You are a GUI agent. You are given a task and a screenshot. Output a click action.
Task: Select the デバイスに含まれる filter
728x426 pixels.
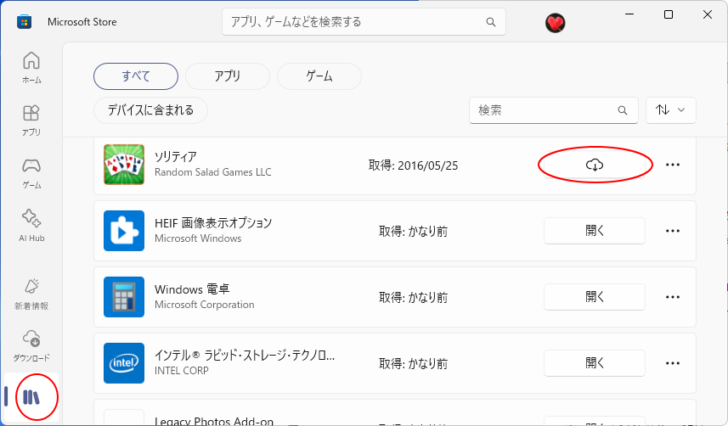point(150,110)
